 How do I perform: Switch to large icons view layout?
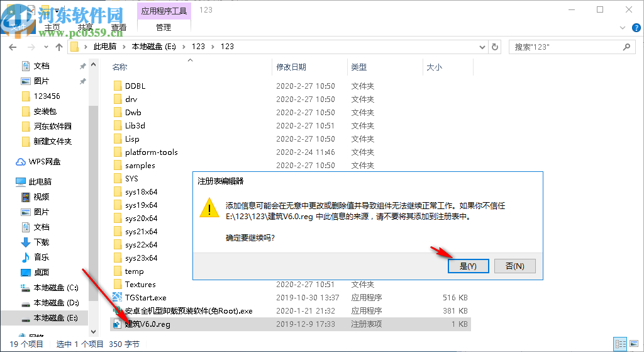[634, 344]
